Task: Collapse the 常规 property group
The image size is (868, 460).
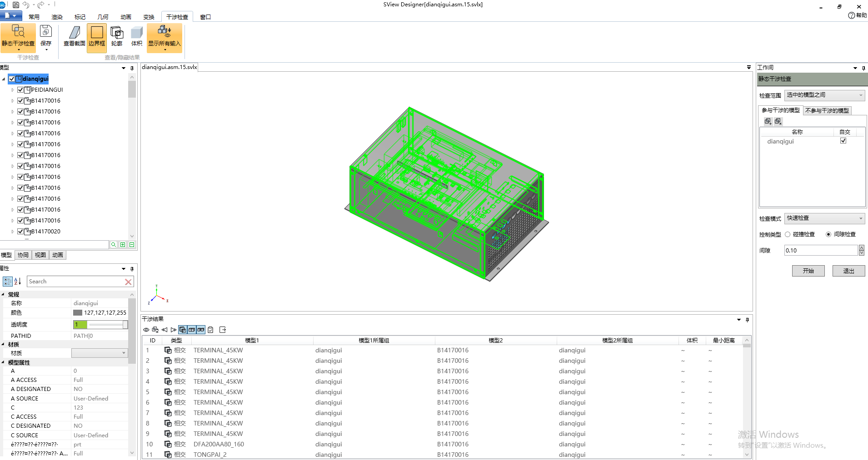Action: 3,295
